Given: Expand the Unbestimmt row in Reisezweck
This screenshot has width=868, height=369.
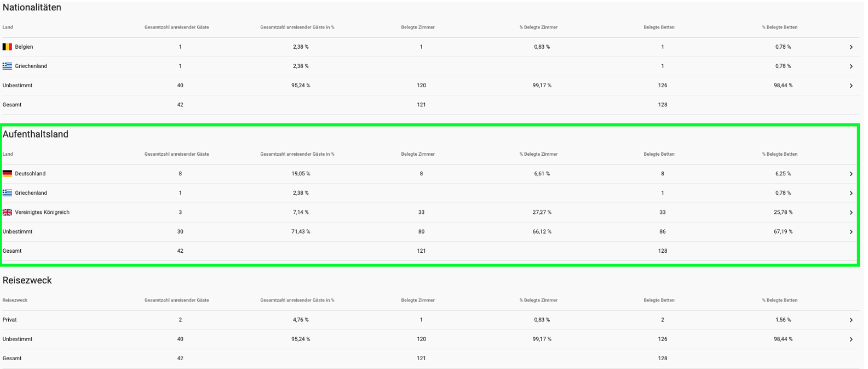Looking at the screenshot, I should click(x=850, y=339).
